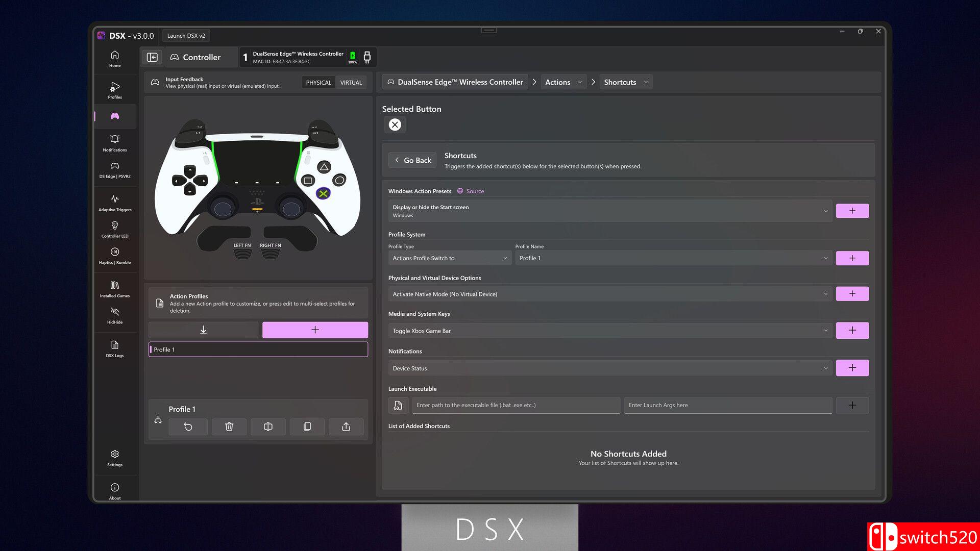The height and width of the screenshot is (551, 980).
Task: Click the battery status icon
Action: click(x=353, y=57)
